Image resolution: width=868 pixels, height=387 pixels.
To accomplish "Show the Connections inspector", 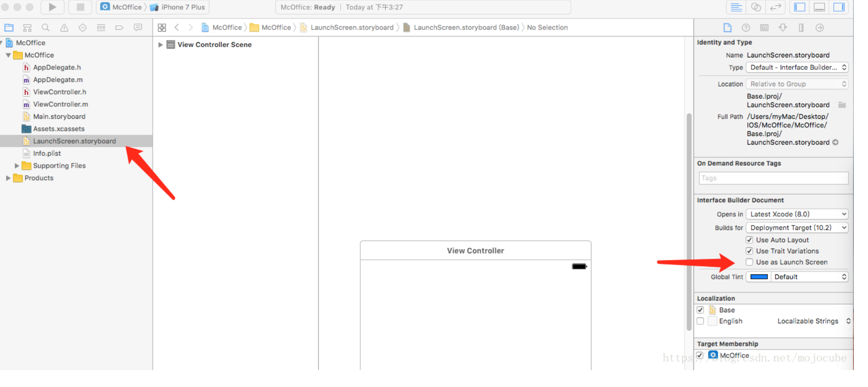I will (820, 28).
